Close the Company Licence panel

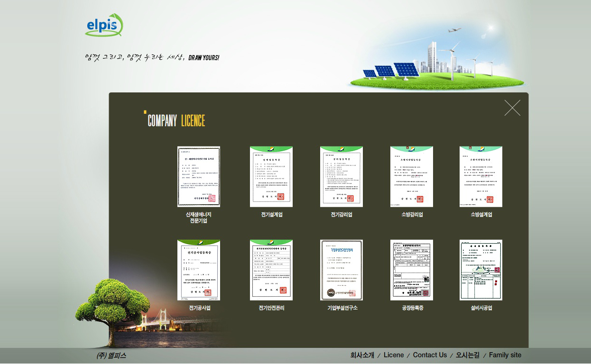(512, 108)
